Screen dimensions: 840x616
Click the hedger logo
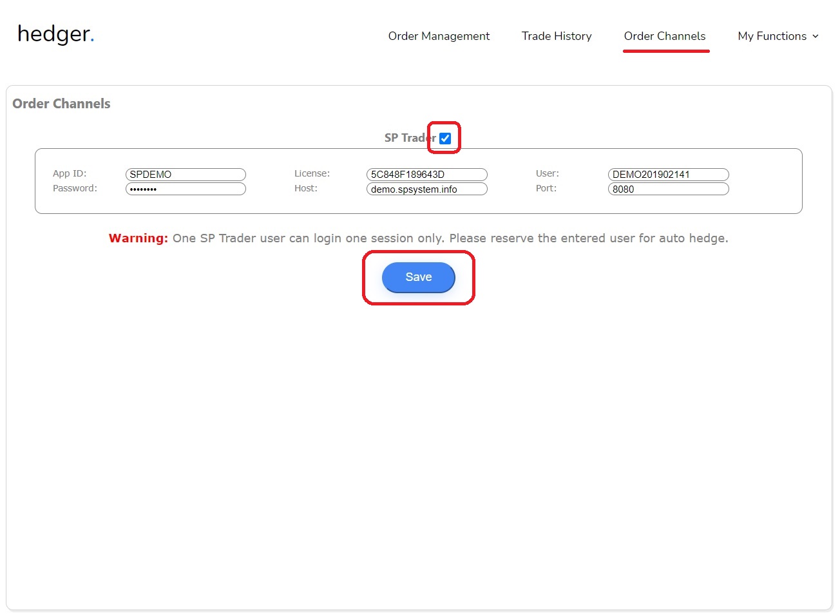(x=55, y=34)
